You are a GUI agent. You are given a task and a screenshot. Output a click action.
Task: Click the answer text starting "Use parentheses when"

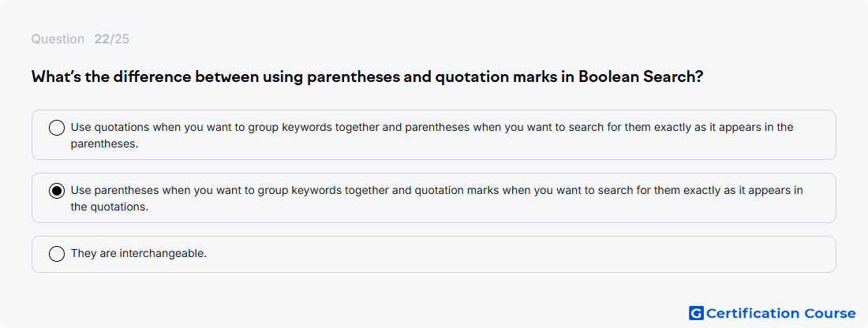tap(437, 198)
